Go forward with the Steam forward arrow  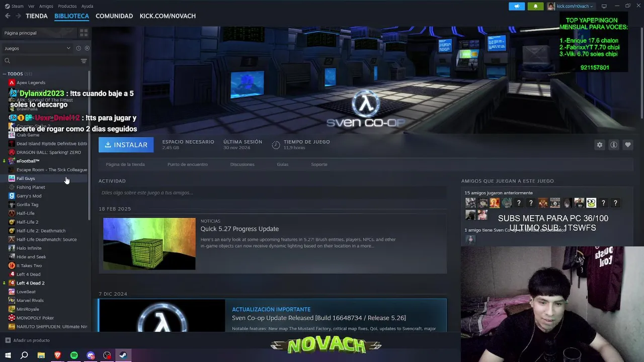coord(19,16)
